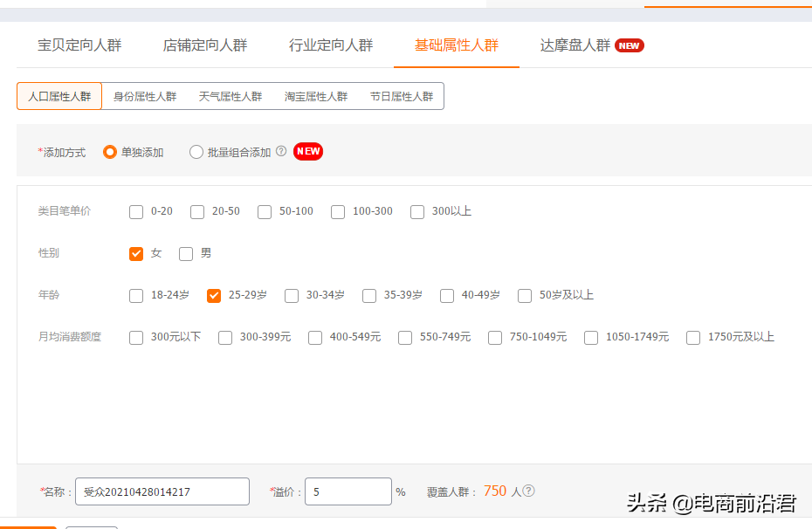Check the 0-20 类目笔单价 checkbox
Screen dimensions: 812x529
(136, 211)
